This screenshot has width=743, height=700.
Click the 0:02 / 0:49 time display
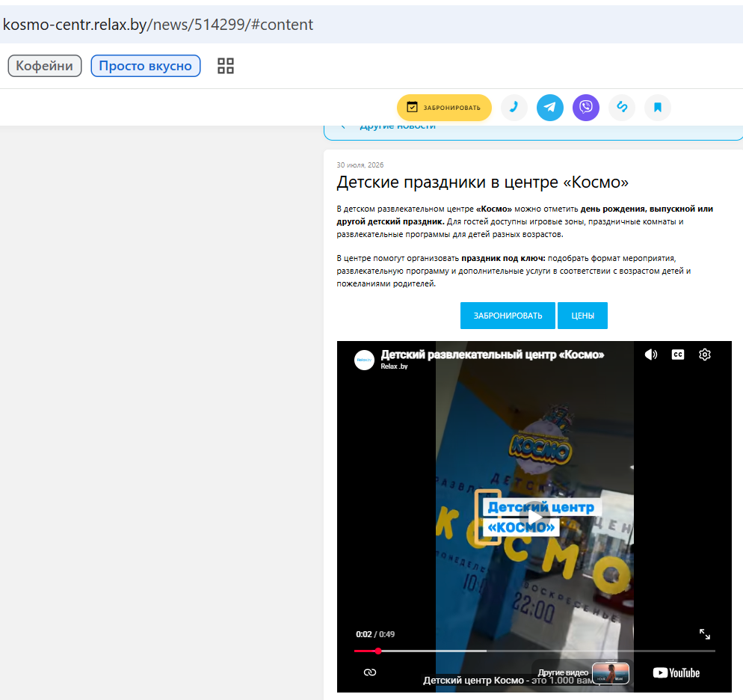[x=375, y=634]
